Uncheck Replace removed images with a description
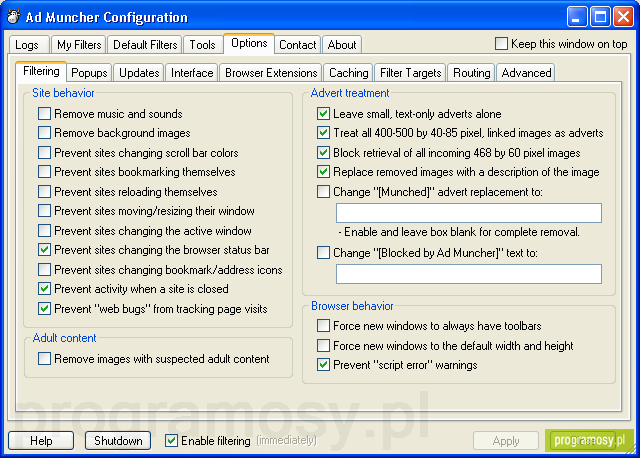This screenshot has width=640, height=458. [x=324, y=172]
